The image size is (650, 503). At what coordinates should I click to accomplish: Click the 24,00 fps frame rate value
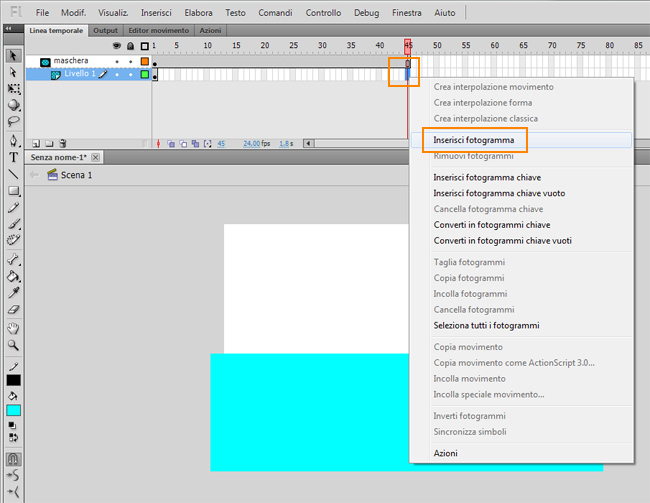coord(252,143)
